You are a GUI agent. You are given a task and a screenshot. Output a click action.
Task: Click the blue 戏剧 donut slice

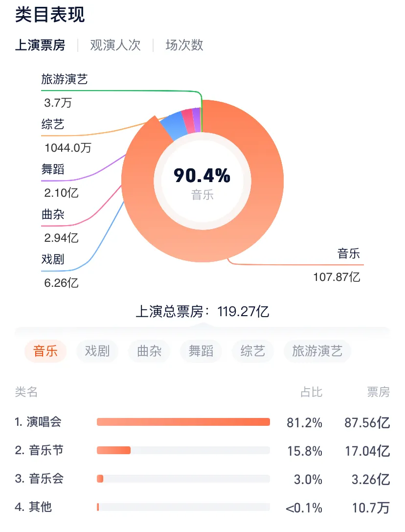click(x=174, y=124)
